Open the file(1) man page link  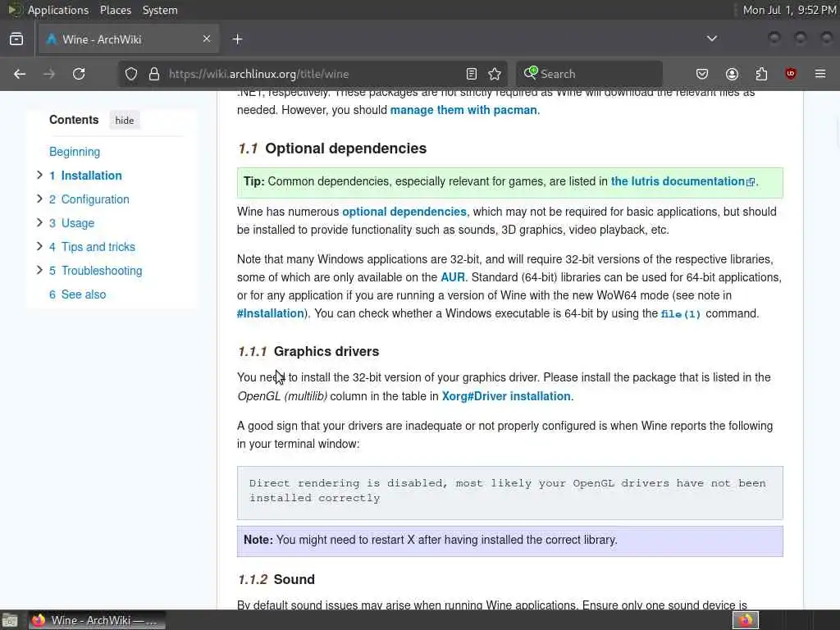point(680,314)
